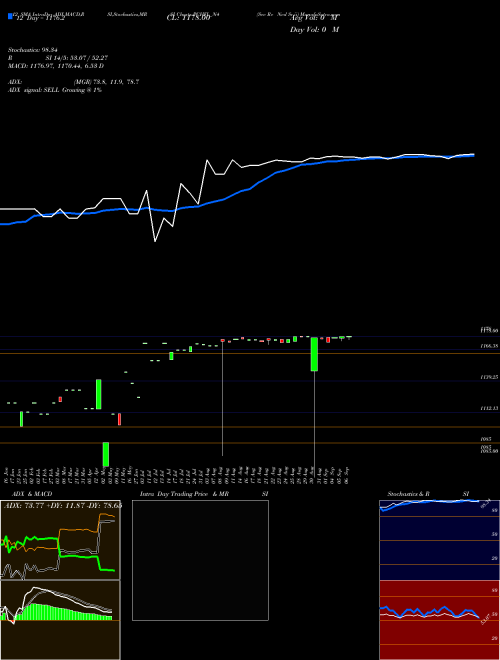Click the 'Stochastics & R' panel title
Viewport: 500px width, 660px height.
[409, 494]
